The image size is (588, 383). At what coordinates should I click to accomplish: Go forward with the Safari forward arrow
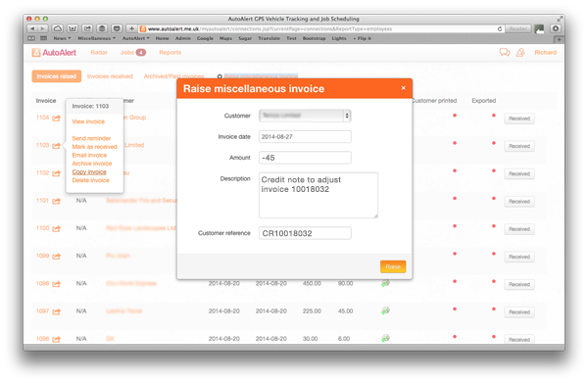tap(43, 28)
